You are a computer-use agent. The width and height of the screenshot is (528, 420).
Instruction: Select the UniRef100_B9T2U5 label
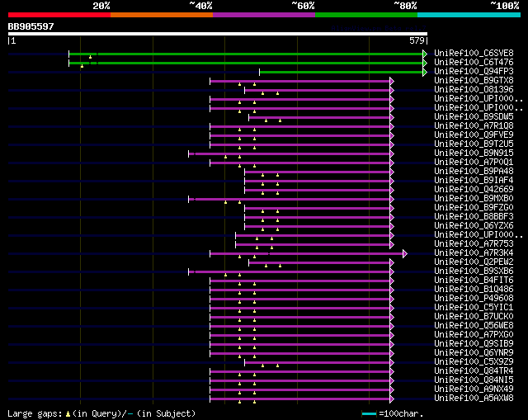(474, 144)
